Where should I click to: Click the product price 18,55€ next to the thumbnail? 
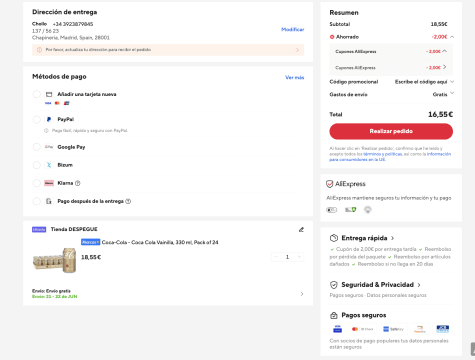pyautogui.click(x=91, y=257)
